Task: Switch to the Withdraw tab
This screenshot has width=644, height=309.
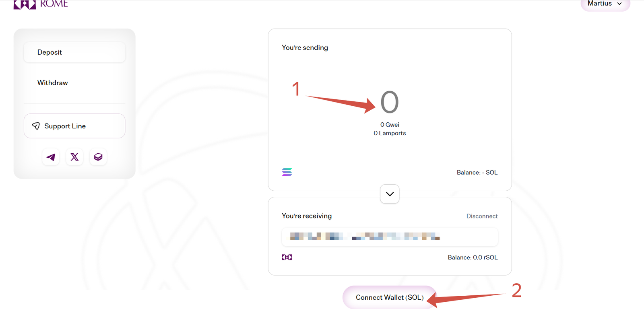Action: coord(53,83)
